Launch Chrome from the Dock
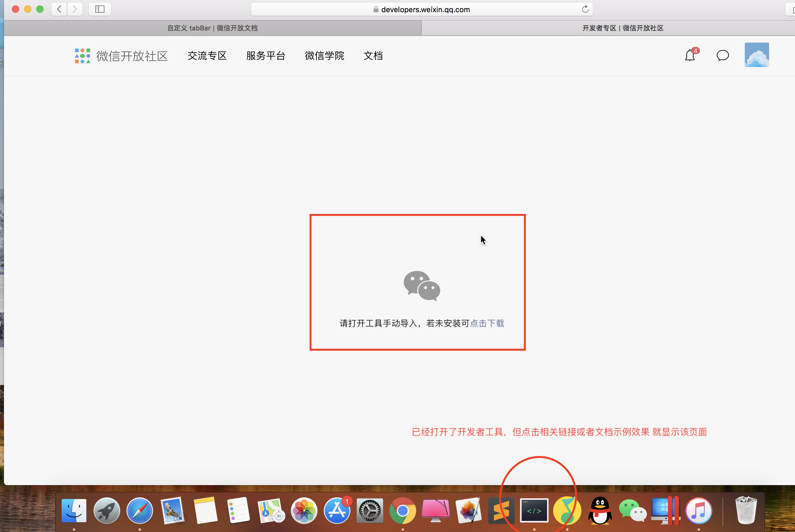The height and width of the screenshot is (532, 795). coord(403,510)
